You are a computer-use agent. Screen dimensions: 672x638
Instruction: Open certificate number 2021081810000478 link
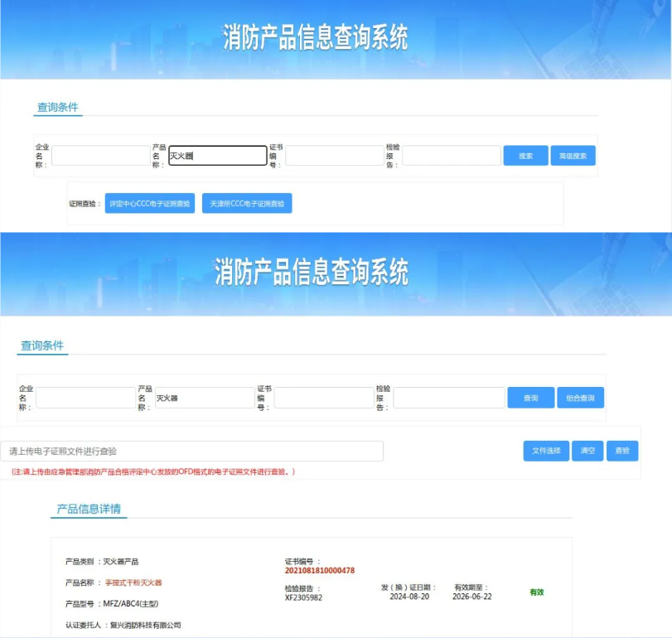point(320,571)
